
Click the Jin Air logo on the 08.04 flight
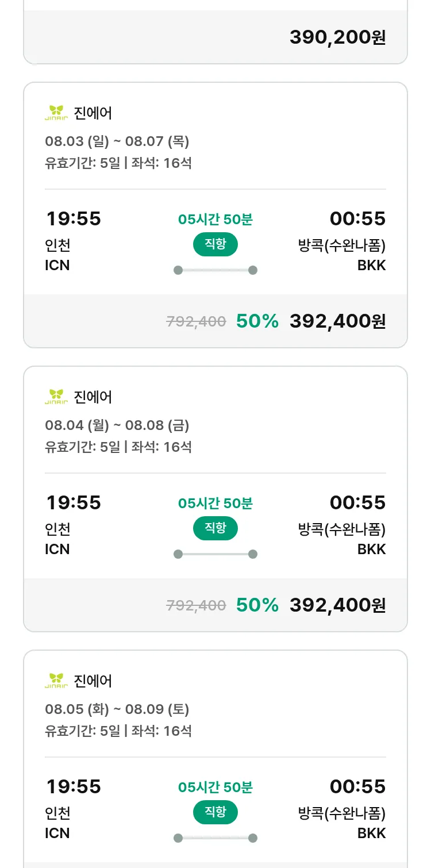click(56, 397)
